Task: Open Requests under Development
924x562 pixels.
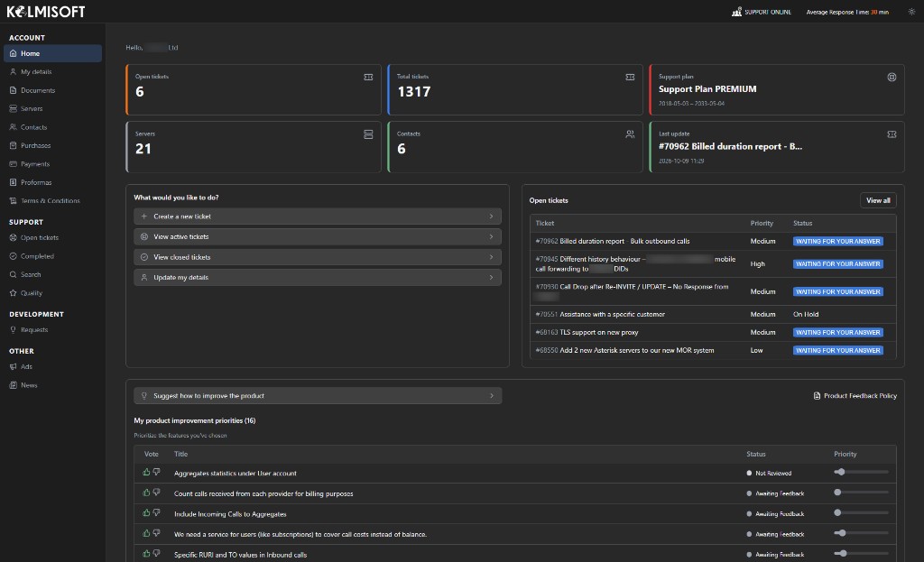Action: point(52,330)
